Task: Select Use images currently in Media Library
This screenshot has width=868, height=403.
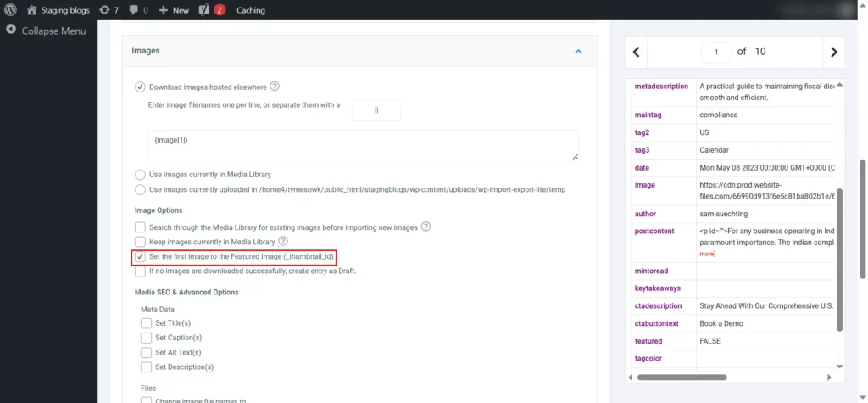Action: 140,174
